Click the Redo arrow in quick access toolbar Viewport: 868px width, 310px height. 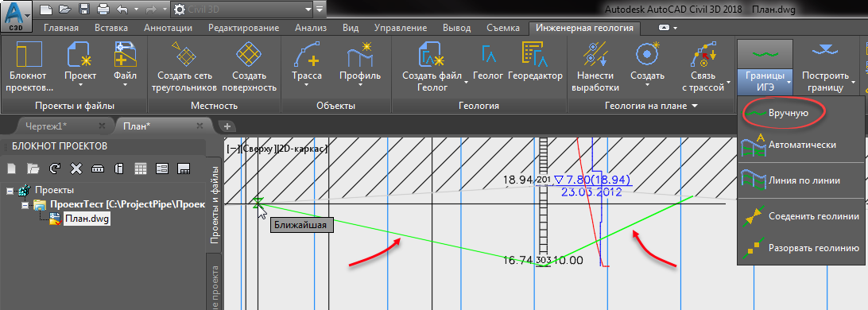150,10
